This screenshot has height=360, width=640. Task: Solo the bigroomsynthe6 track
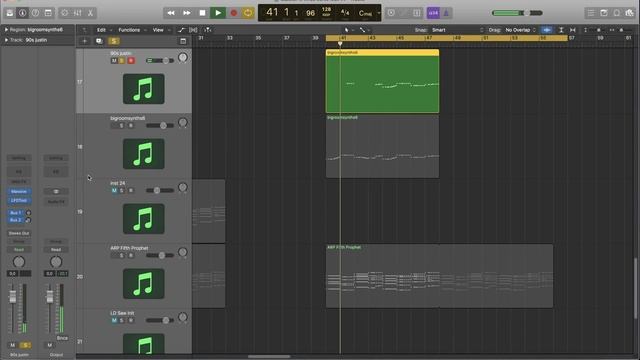point(121,125)
